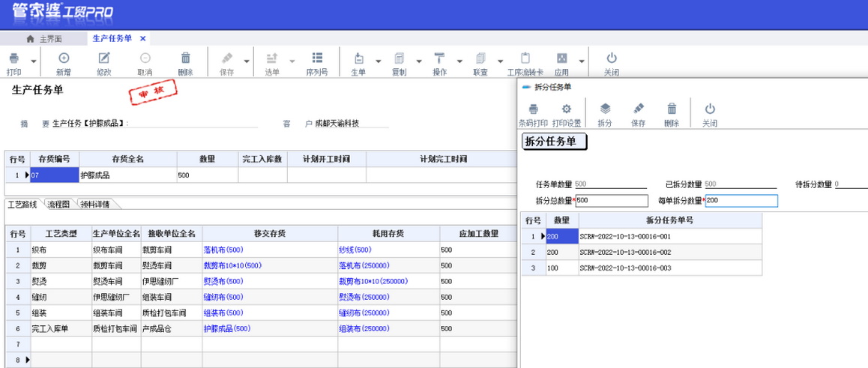Open the 领料详情 tab
Image resolution: width=868 pixels, height=368 pixels.
(94, 204)
